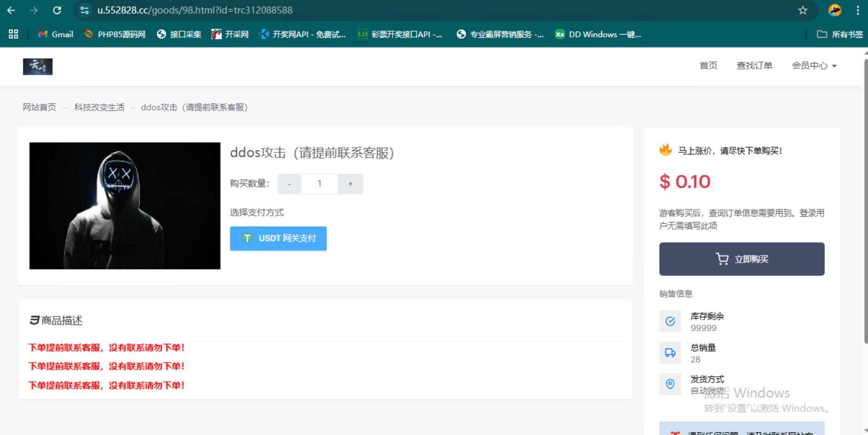Open the DD Windows bookmark

598,34
